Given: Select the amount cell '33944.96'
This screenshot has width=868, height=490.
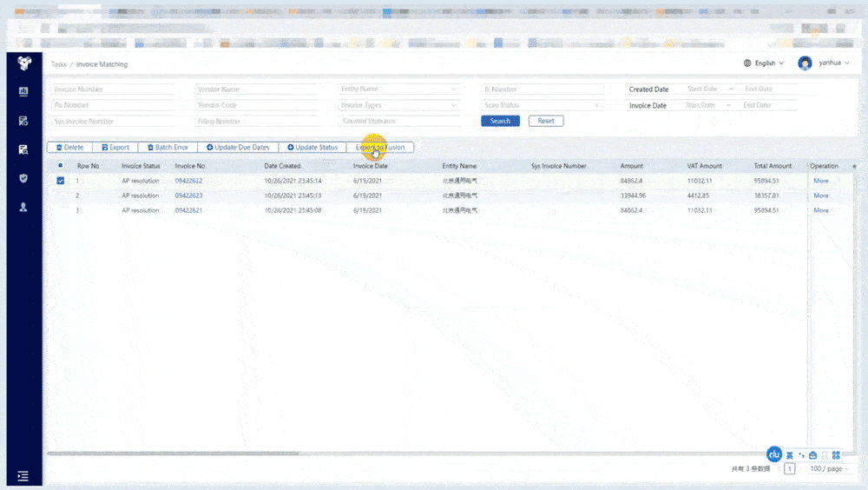Looking at the screenshot, I should (x=634, y=195).
